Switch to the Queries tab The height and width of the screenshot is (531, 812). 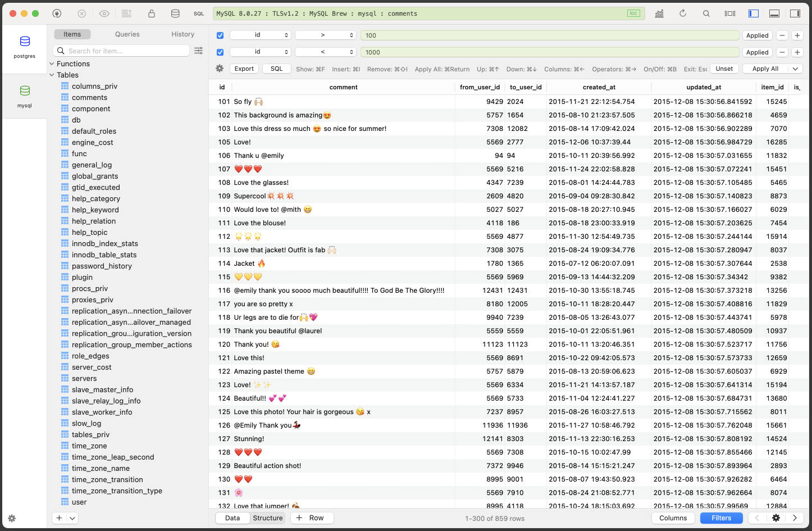127,34
